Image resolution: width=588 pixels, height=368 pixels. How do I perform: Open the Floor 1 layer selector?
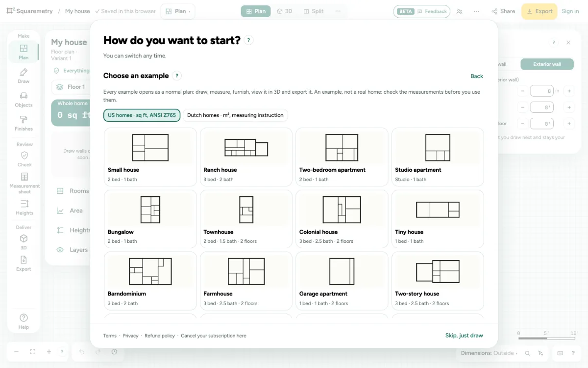(x=71, y=87)
